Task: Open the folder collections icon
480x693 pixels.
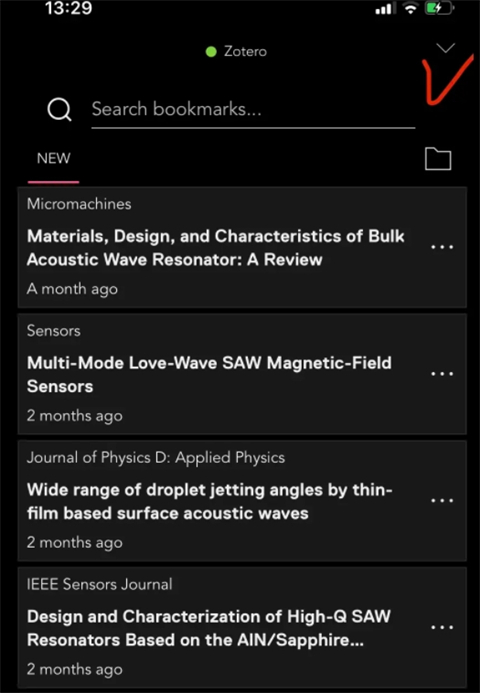Action: (x=438, y=159)
